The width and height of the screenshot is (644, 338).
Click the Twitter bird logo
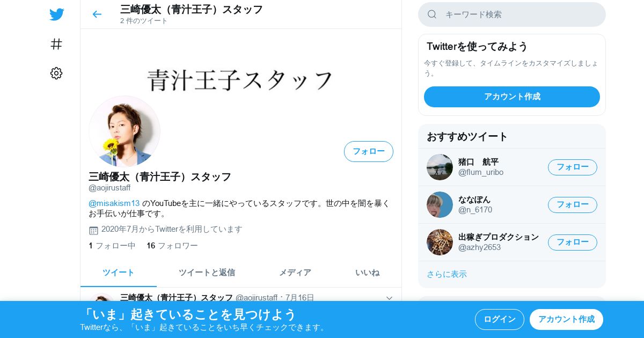[x=56, y=14]
